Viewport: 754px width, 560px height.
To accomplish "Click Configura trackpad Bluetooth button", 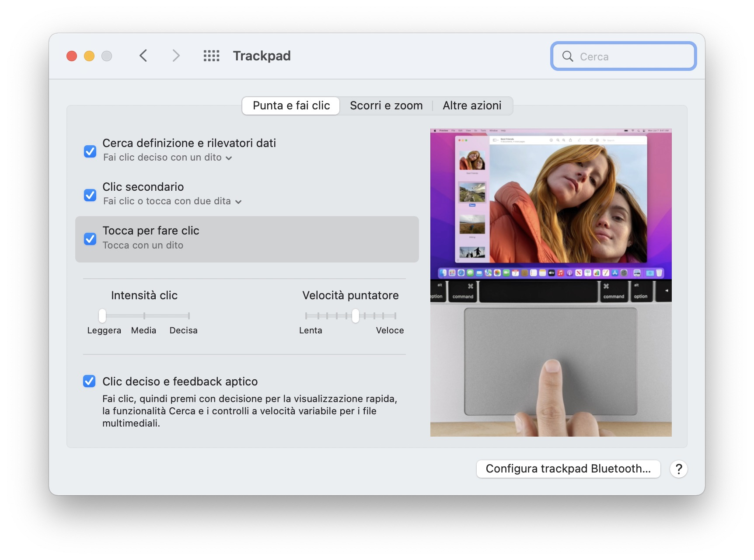I will coord(568,469).
